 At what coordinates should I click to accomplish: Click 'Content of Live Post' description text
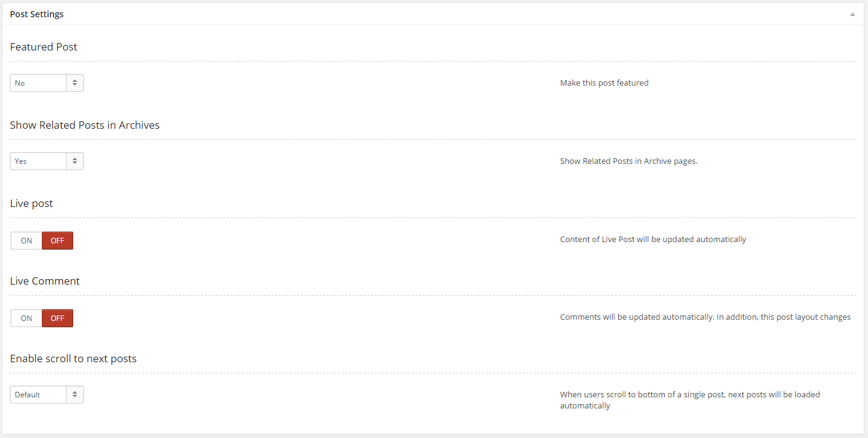(x=653, y=240)
